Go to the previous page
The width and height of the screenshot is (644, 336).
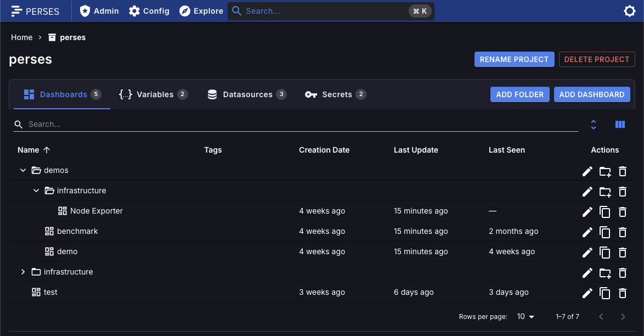coord(601,316)
